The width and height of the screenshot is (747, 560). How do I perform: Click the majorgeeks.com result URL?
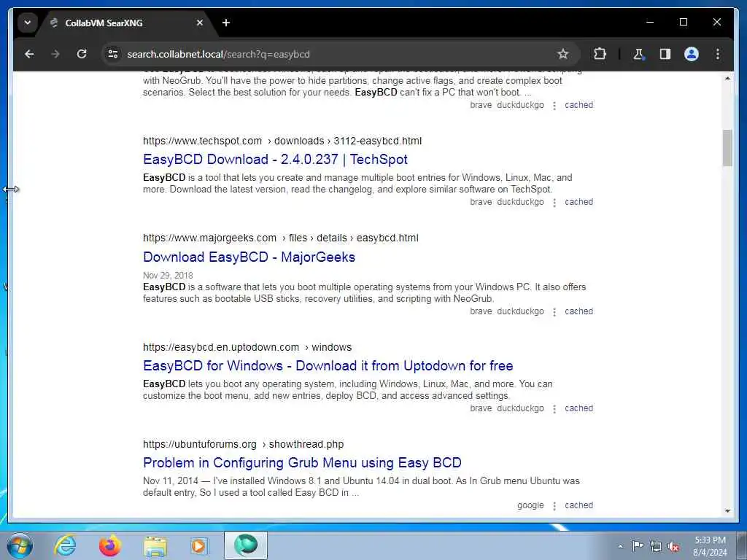pos(281,238)
